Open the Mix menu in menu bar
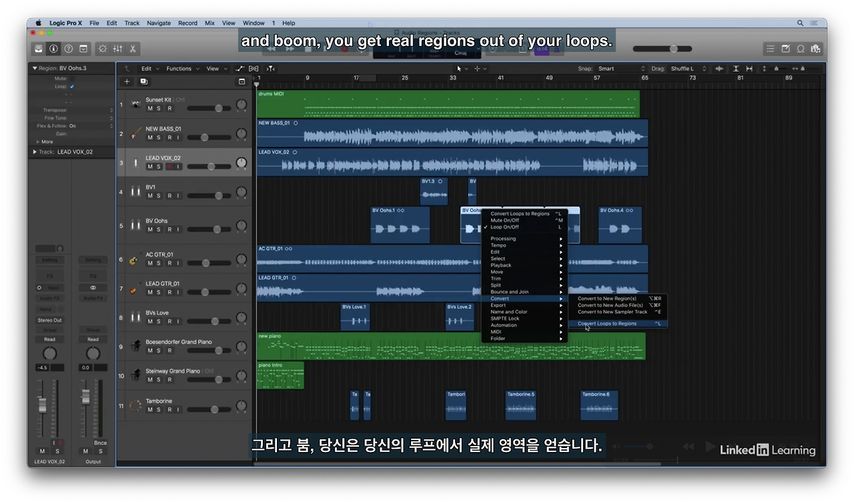 click(x=209, y=23)
